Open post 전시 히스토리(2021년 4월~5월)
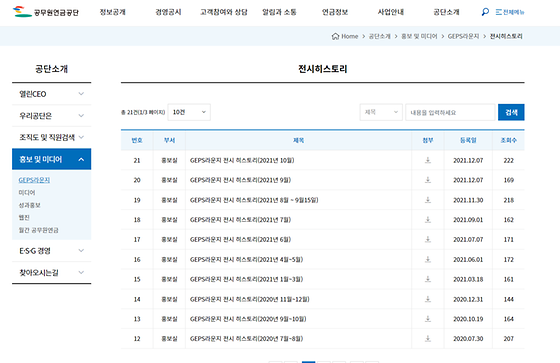 (246, 259)
